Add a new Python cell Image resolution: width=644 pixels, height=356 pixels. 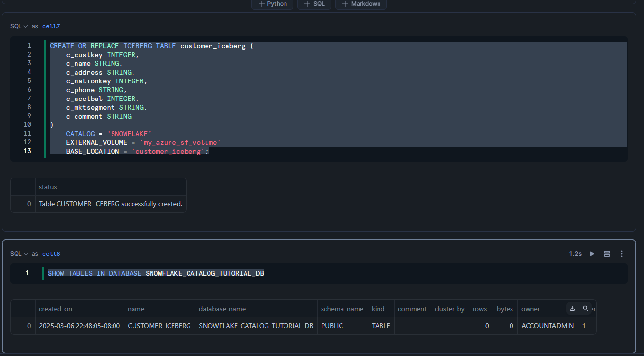pos(272,4)
